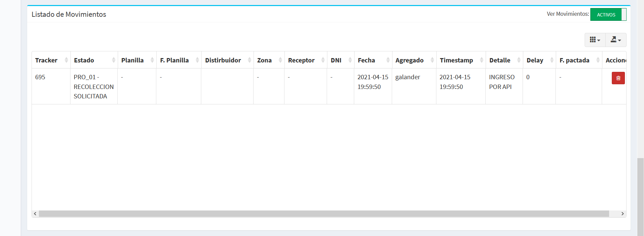Image resolution: width=644 pixels, height=236 pixels.
Task: Sort by F. pactada column
Action: tap(578, 60)
